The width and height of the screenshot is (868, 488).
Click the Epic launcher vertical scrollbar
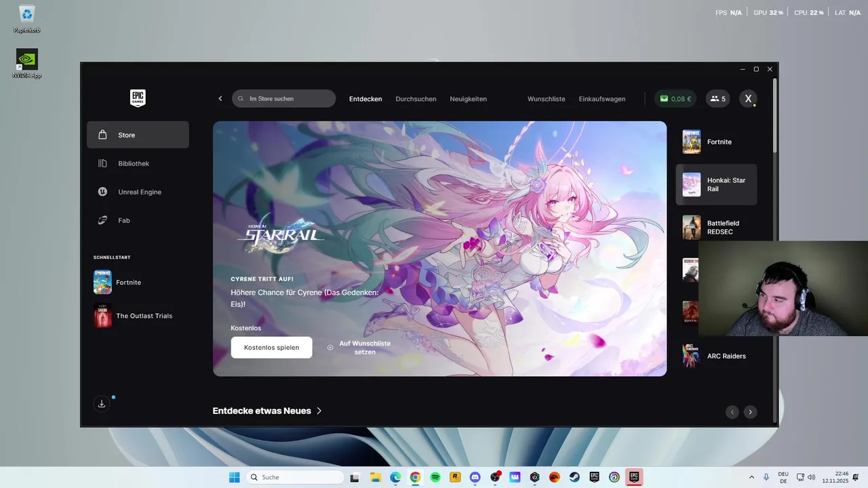click(x=775, y=115)
